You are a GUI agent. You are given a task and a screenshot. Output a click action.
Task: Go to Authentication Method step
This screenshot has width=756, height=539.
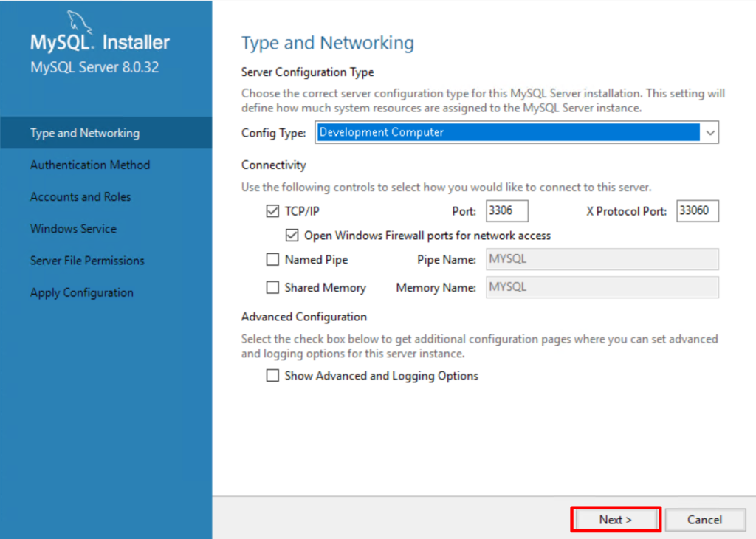tap(90, 165)
